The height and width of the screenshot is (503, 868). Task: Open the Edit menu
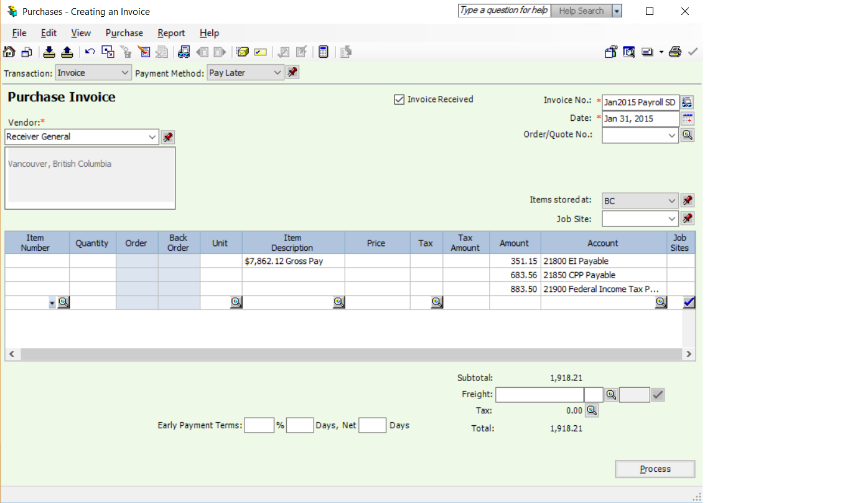coord(49,33)
